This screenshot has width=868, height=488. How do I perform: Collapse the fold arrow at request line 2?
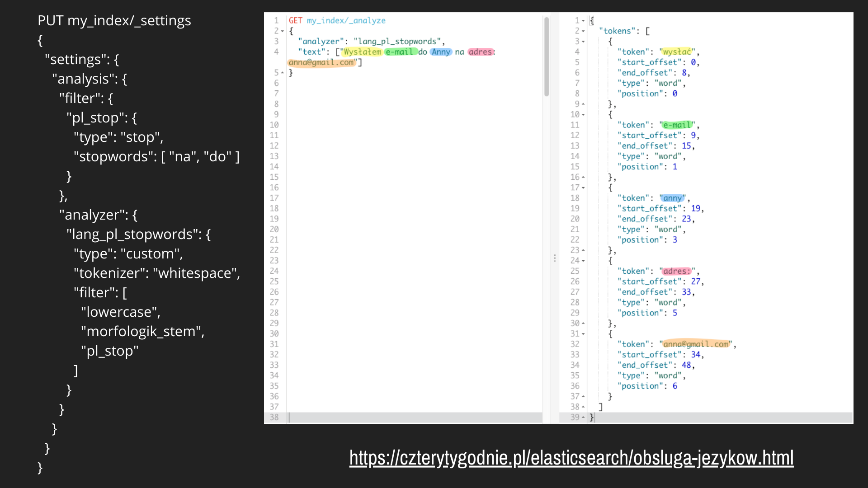pos(283,31)
